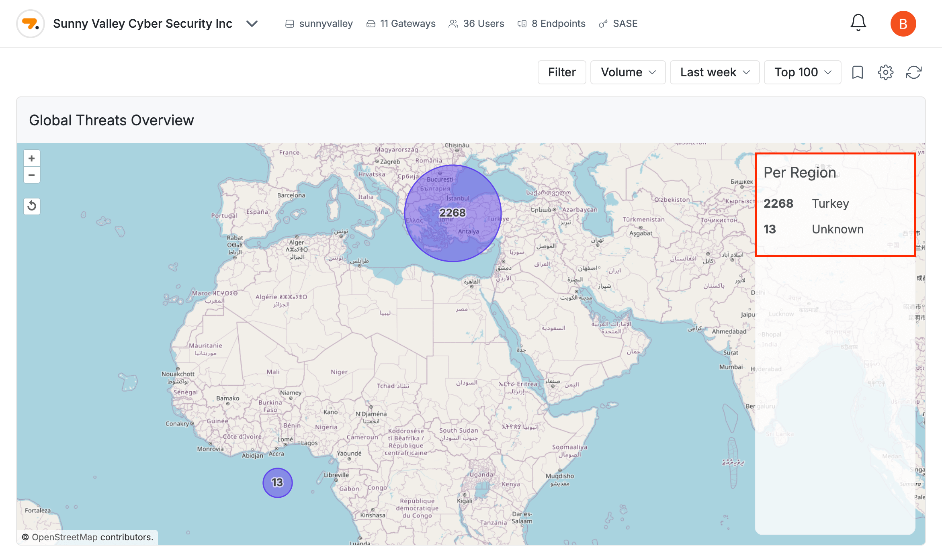Open the Last week time range dropdown
This screenshot has height=560, width=942.
(715, 72)
